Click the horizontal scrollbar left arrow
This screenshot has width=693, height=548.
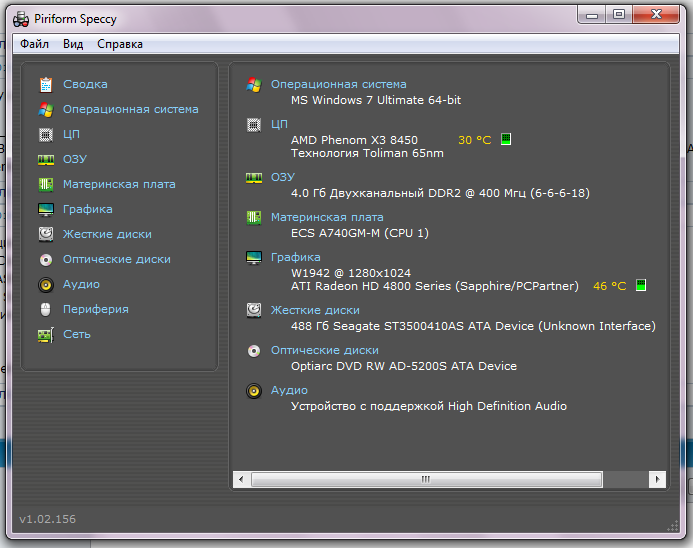click(241, 480)
